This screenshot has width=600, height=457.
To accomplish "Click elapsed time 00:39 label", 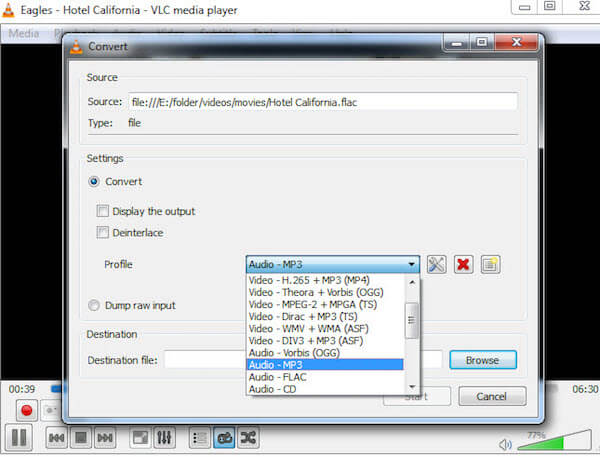I will (x=22, y=389).
